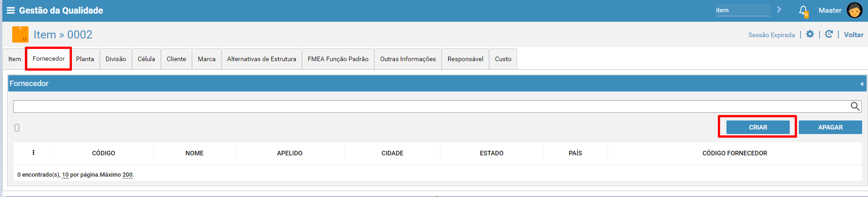Image resolution: width=868 pixels, height=197 pixels.
Task: Click the refresh icon beside Voltar
Action: click(x=829, y=34)
